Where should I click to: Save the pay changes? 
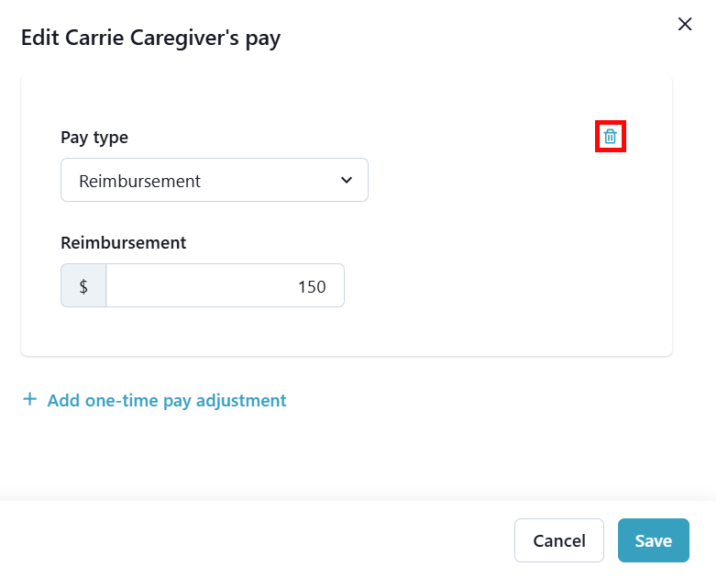coord(653,540)
